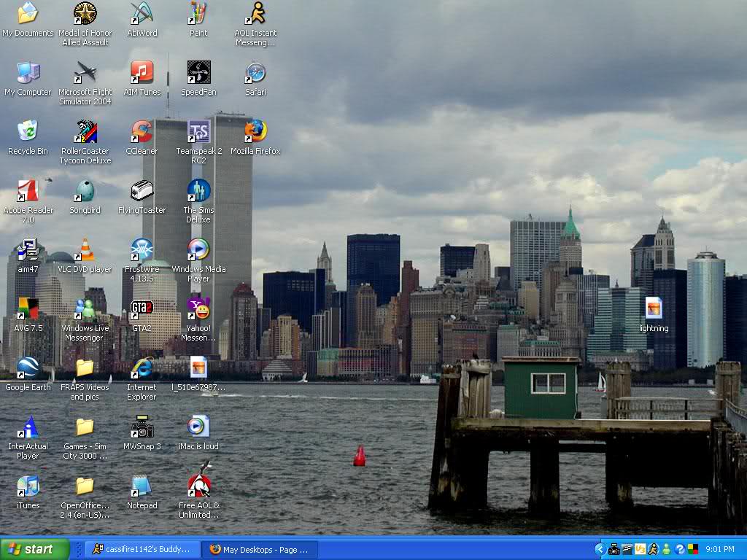Click the AIM running man tray icon
This screenshot has height=560, width=747.
pos(653,550)
